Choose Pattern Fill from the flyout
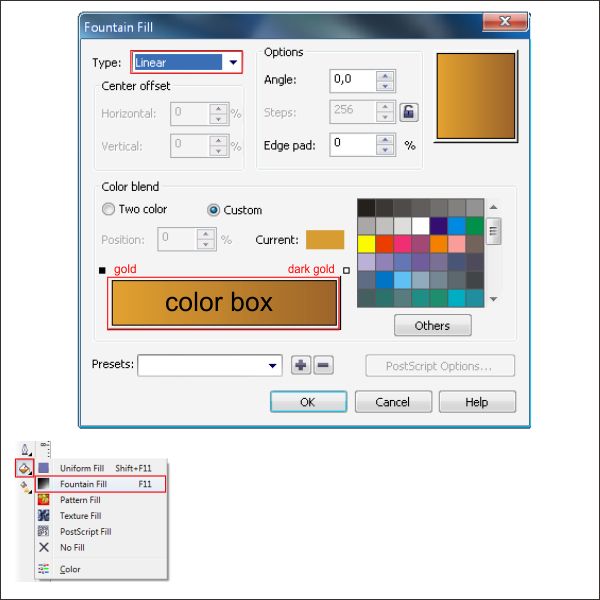The height and width of the screenshot is (600, 600). point(101,500)
